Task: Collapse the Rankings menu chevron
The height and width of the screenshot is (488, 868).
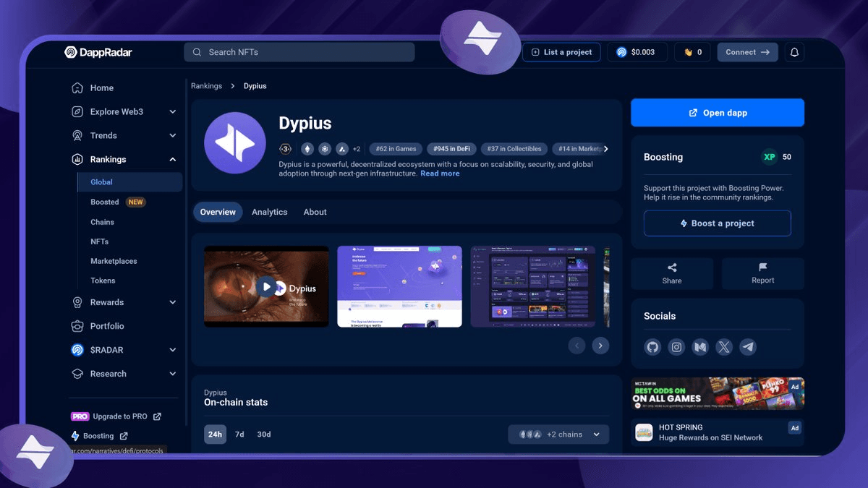Action: (172, 160)
